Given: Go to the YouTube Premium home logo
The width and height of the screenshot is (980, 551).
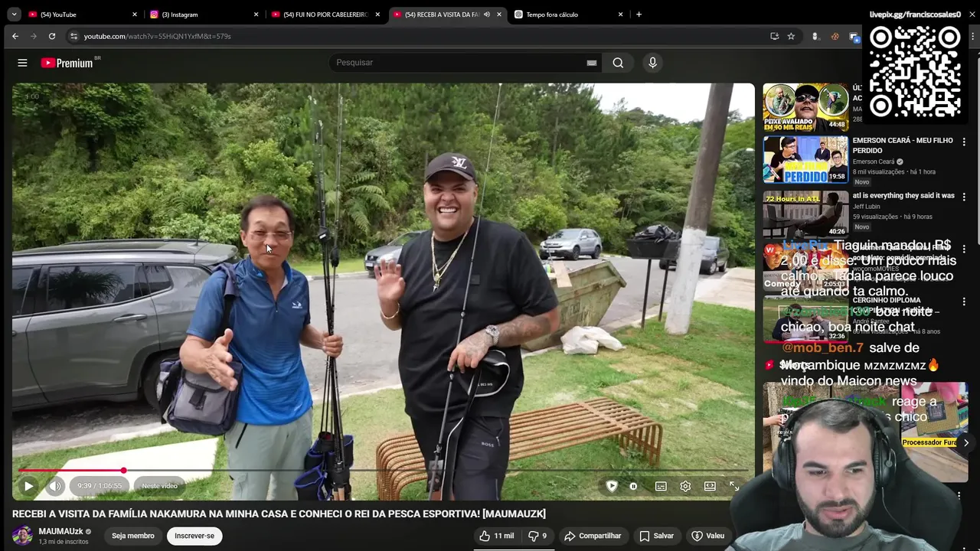Looking at the screenshot, I should [x=67, y=63].
